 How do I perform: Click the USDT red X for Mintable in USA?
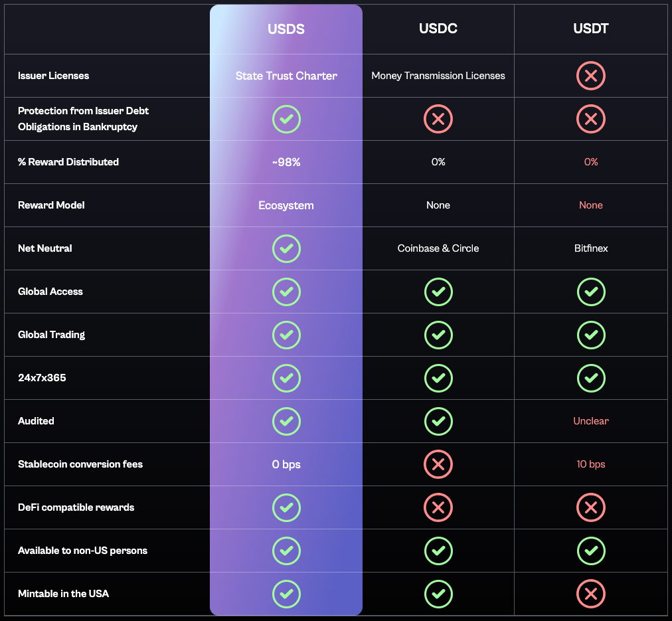(x=590, y=594)
